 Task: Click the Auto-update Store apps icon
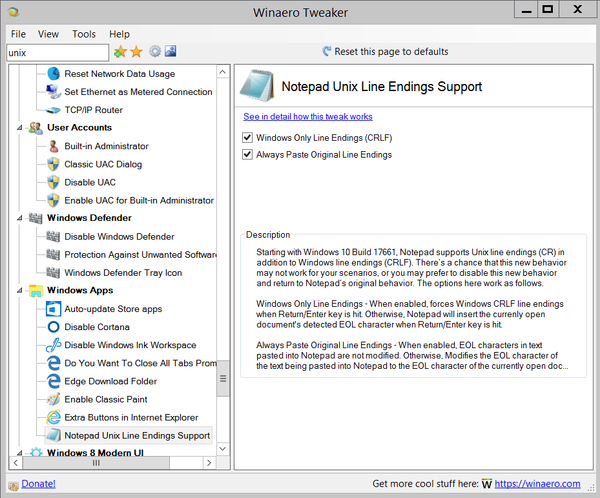click(53, 309)
